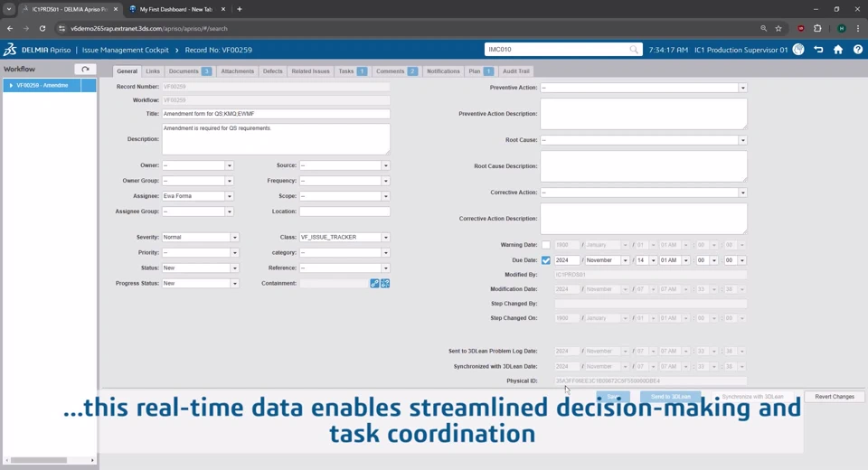Switch to the Notifications tab
Screen dimensions: 868x470
pyautogui.click(x=443, y=71)
